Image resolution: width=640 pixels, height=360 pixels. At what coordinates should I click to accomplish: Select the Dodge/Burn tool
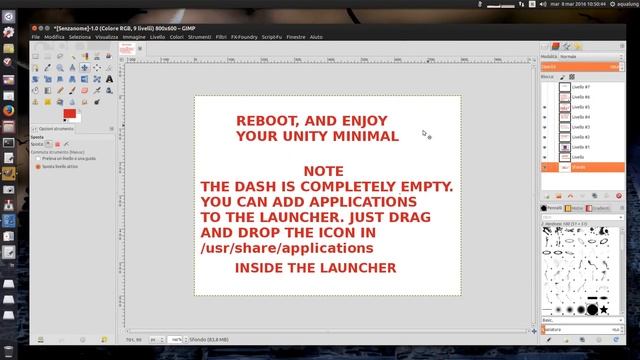click(97, 102)
